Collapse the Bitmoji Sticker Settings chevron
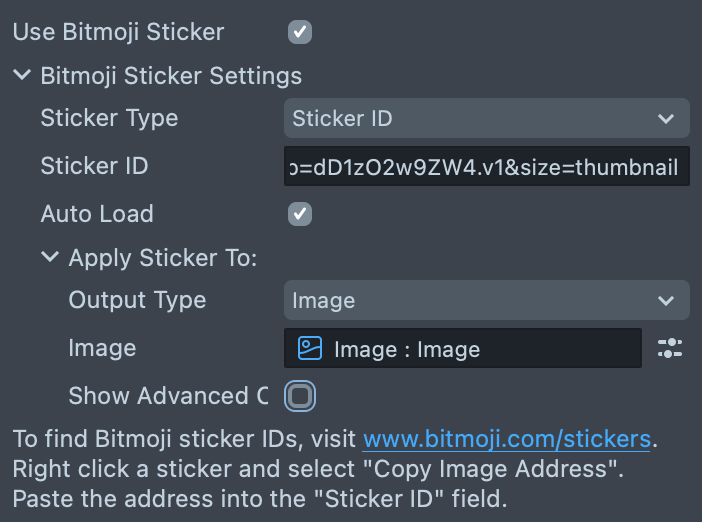This screenshot has width=702, height=522. [x=22, y=75]
